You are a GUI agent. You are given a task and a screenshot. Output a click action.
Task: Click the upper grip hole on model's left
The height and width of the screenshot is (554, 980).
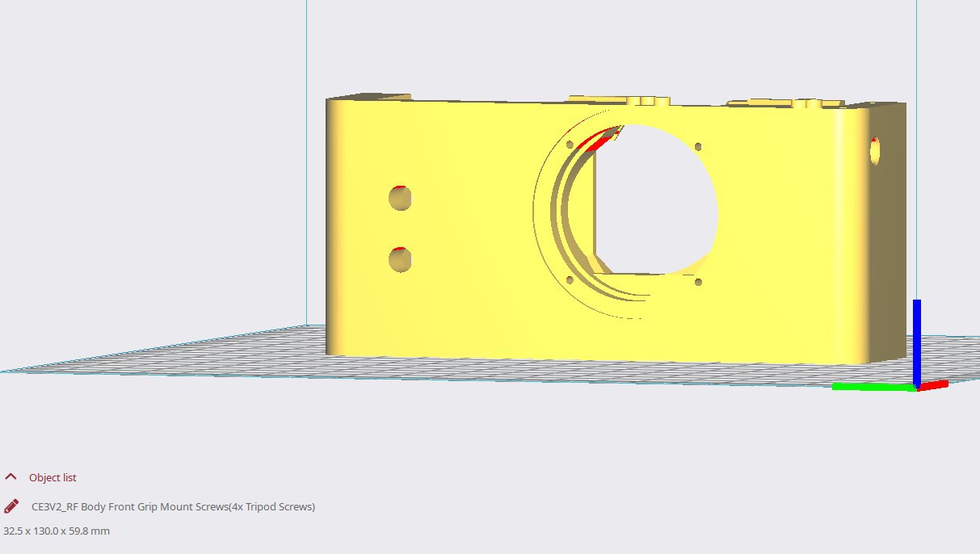[400, 198]
